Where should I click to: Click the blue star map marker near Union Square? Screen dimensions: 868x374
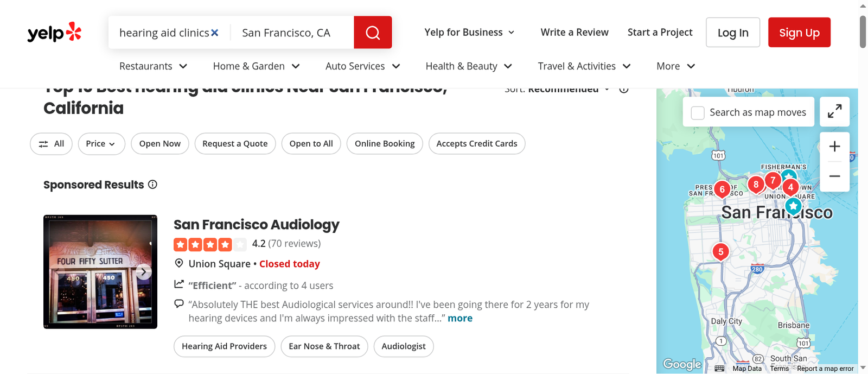pos(793,206)
